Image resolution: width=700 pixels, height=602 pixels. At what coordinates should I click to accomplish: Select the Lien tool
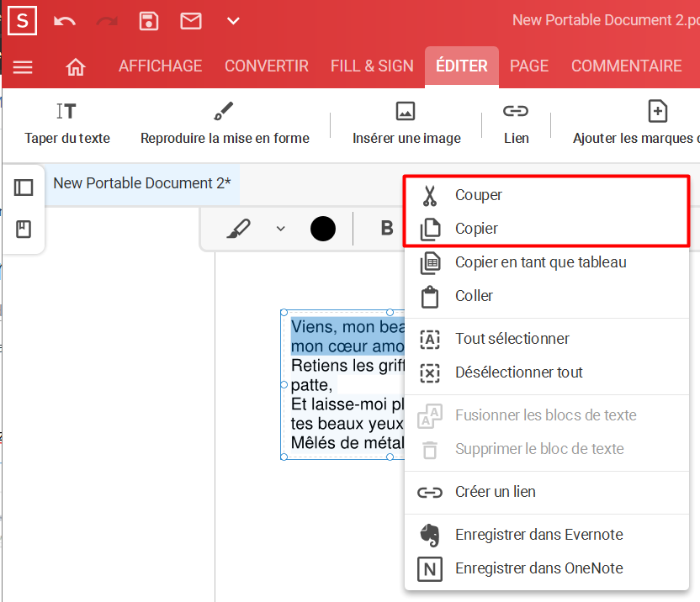[x=516, y=118]
